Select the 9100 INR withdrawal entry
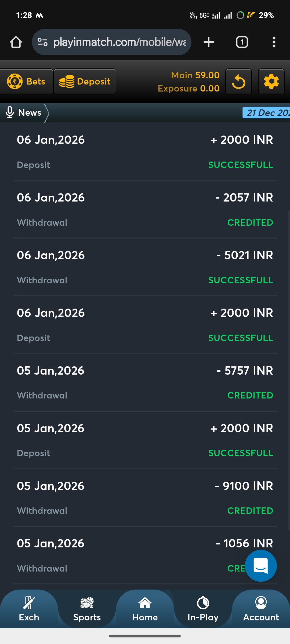This screenshot has width=290, height=644. point(145,498)
